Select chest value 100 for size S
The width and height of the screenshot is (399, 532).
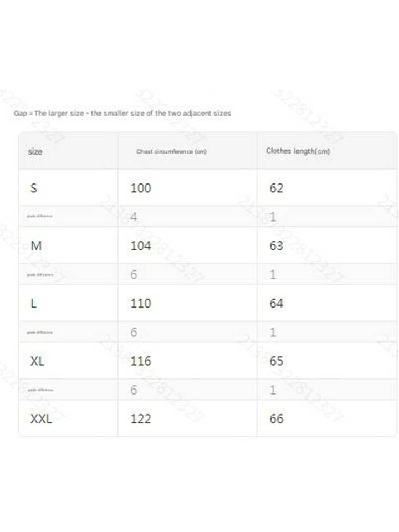pyautogui.click(x=141, y=188)
